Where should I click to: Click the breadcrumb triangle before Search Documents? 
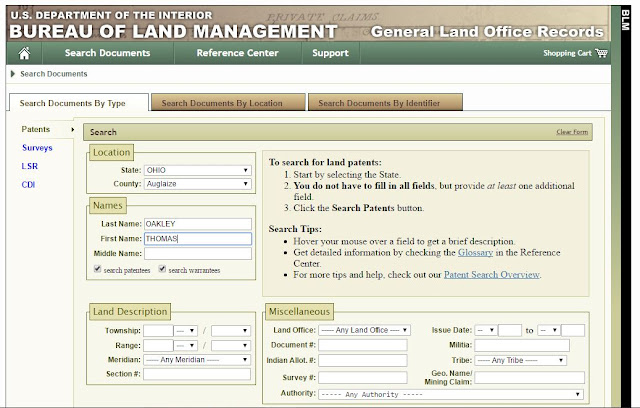coord(13,74)
